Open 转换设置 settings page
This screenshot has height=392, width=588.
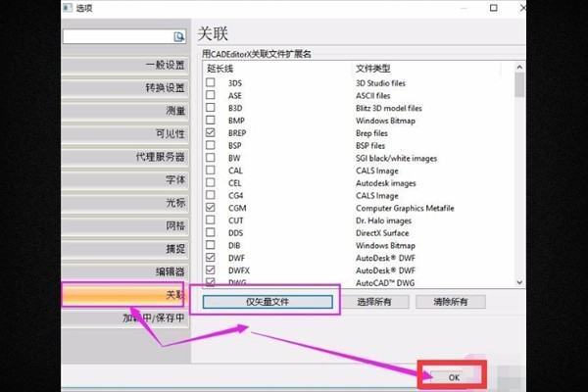pos(125,88)
